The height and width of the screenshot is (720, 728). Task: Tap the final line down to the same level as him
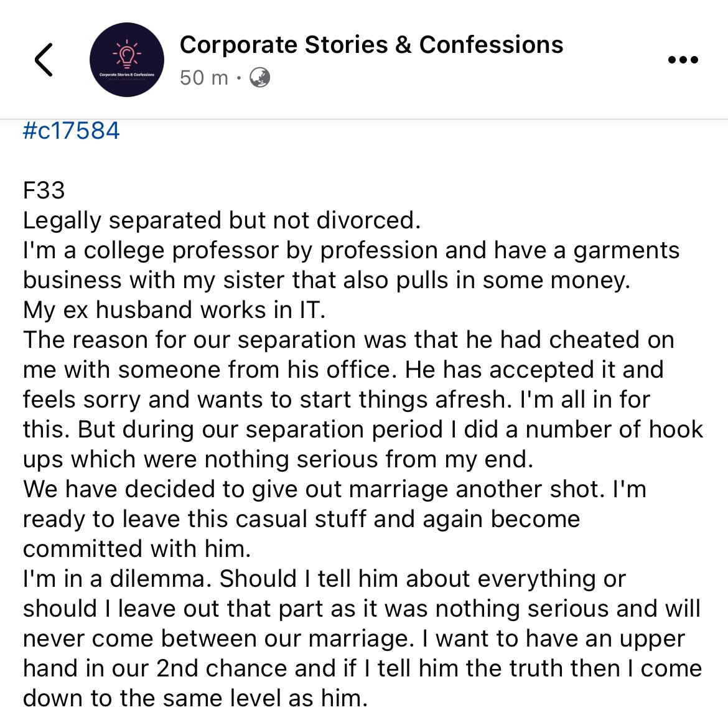(x=195, y=698)
